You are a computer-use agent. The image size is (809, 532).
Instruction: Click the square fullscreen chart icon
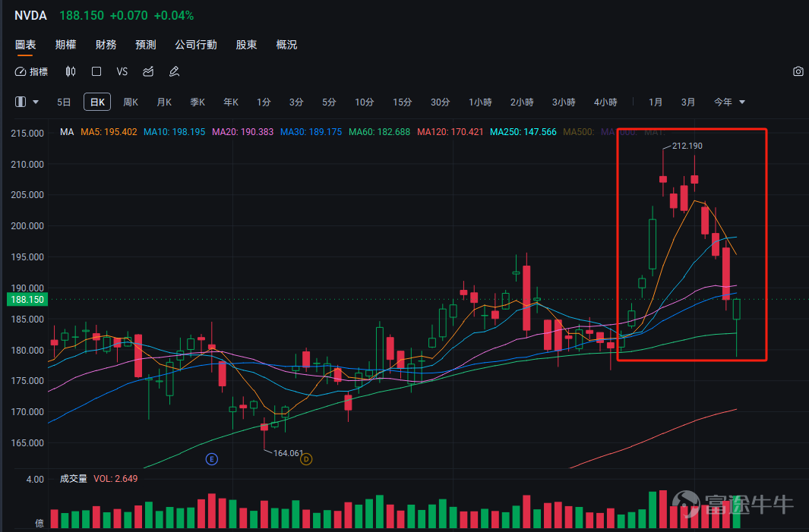(x=96, y=71)
